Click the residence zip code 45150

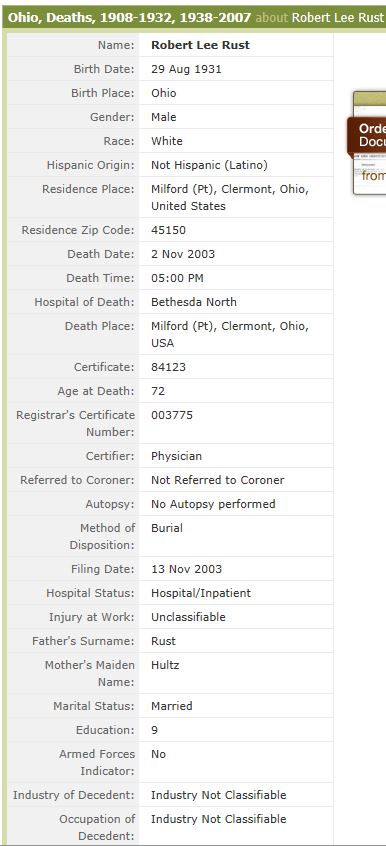tap(168, 230)
